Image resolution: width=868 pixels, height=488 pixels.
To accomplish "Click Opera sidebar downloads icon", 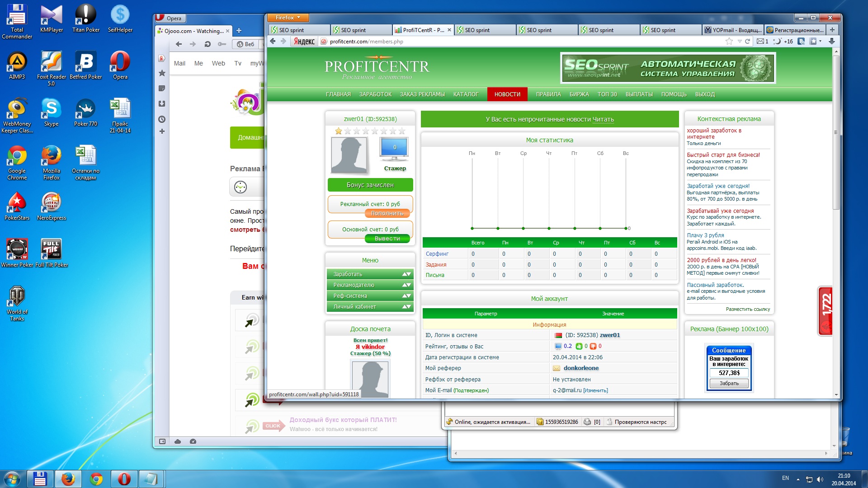I will (162, 104).
